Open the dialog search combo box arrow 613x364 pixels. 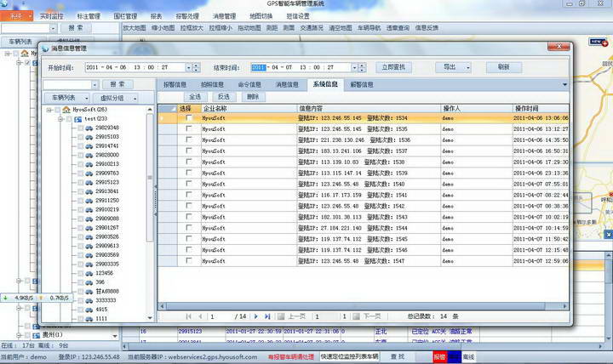[95, 85]
